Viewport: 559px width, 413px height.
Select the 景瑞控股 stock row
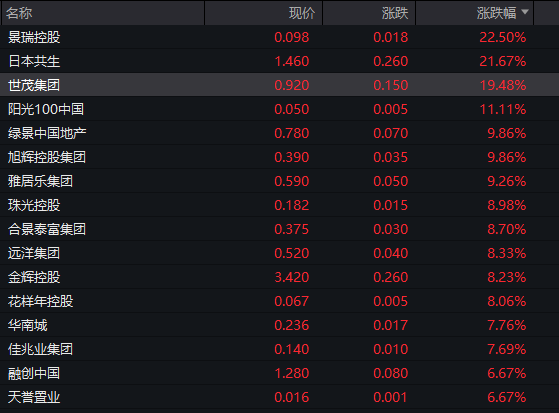coord(280,37)
